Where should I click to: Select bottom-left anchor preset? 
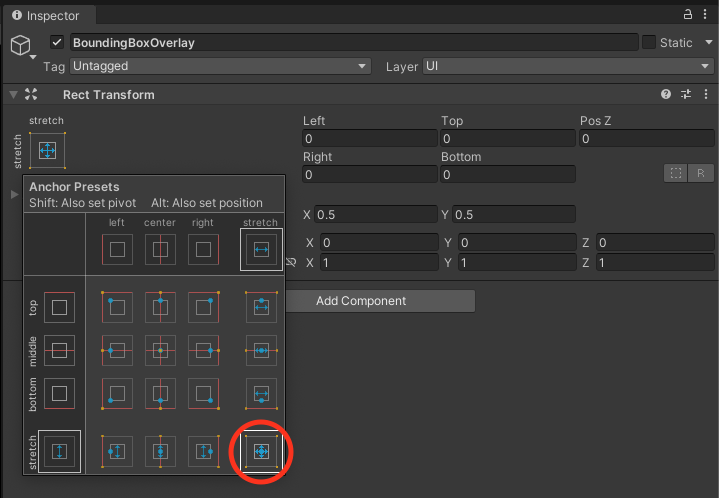coord(117,393)
